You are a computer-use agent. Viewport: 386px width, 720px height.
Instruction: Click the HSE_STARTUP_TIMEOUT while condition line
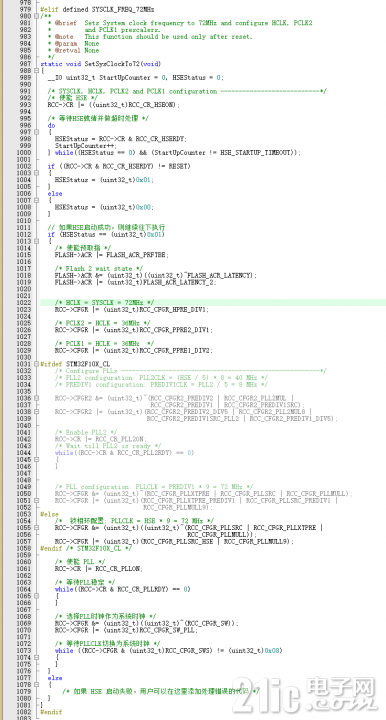(174, 152)
